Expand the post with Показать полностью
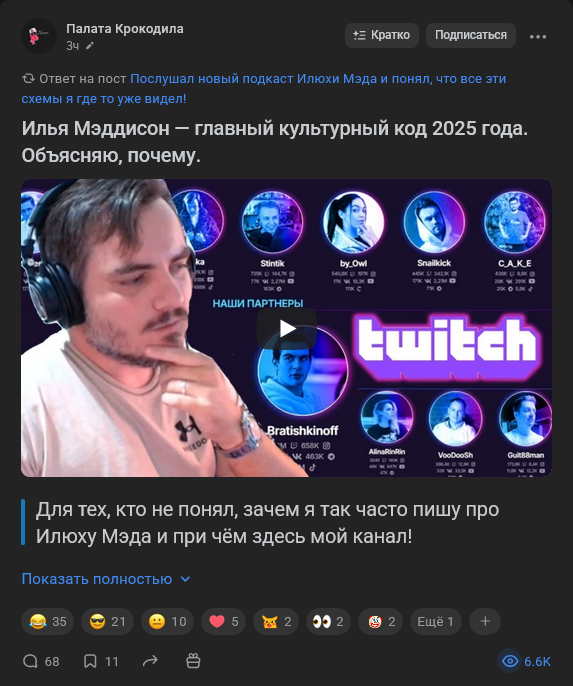 point(106,579)
